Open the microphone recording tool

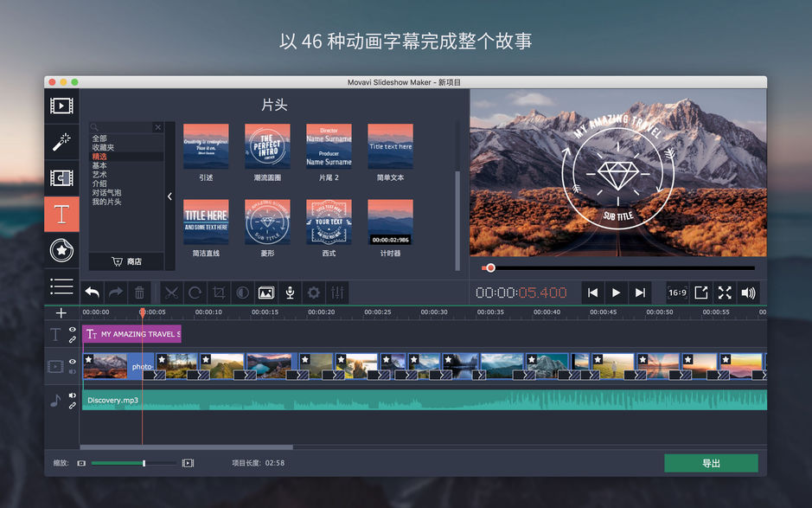(290, 293)
